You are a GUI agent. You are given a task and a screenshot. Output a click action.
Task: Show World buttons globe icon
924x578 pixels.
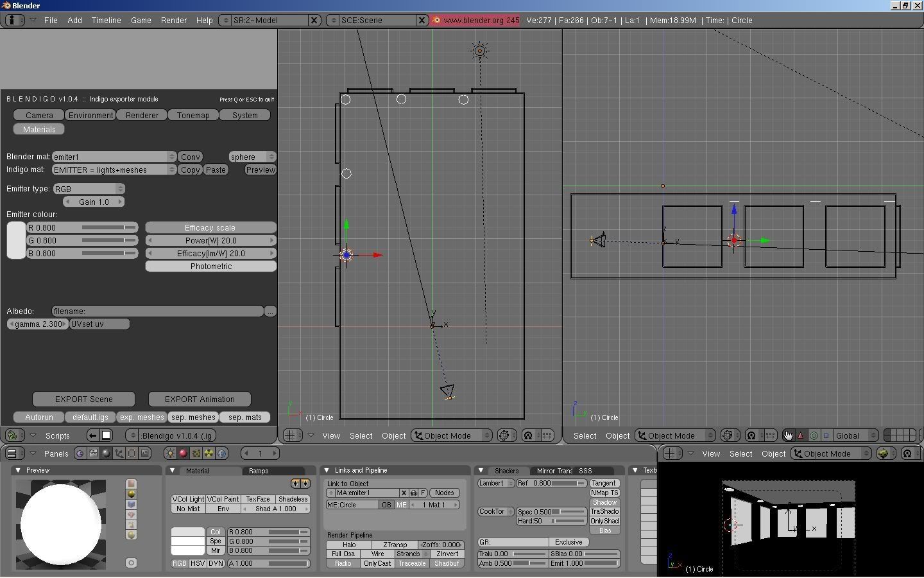(x=221, y=453)
